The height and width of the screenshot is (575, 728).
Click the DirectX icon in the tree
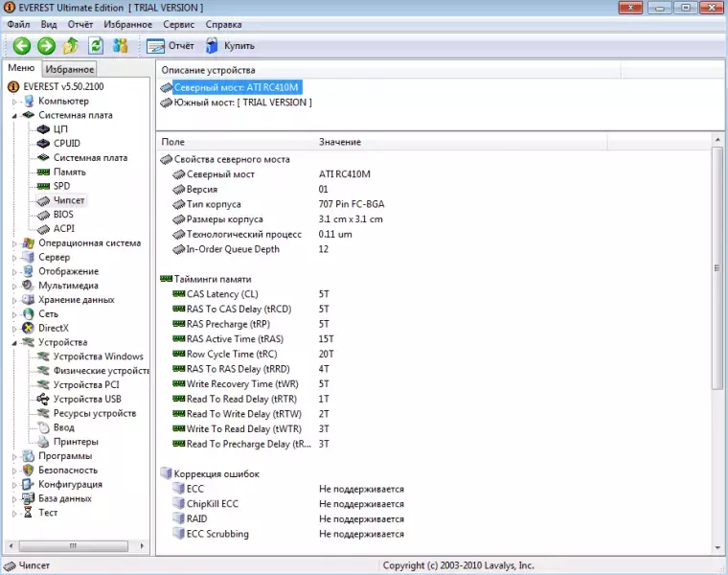click(29, 328)
